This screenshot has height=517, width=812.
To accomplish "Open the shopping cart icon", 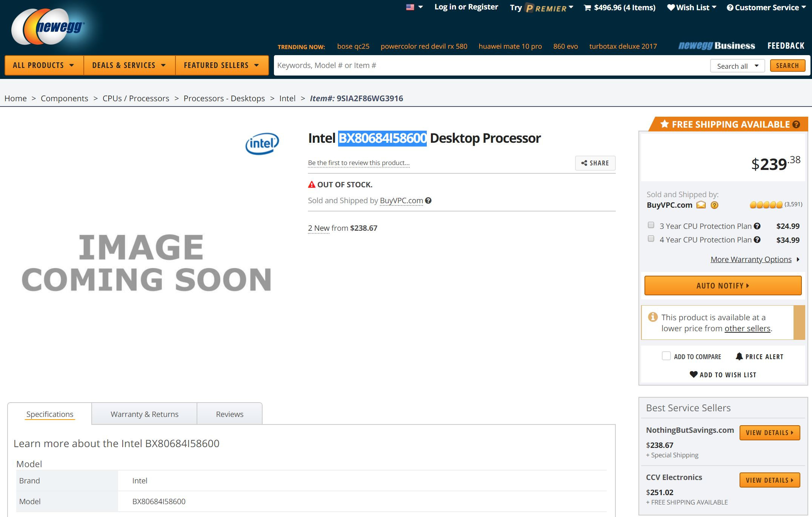I will click(587, 8).
